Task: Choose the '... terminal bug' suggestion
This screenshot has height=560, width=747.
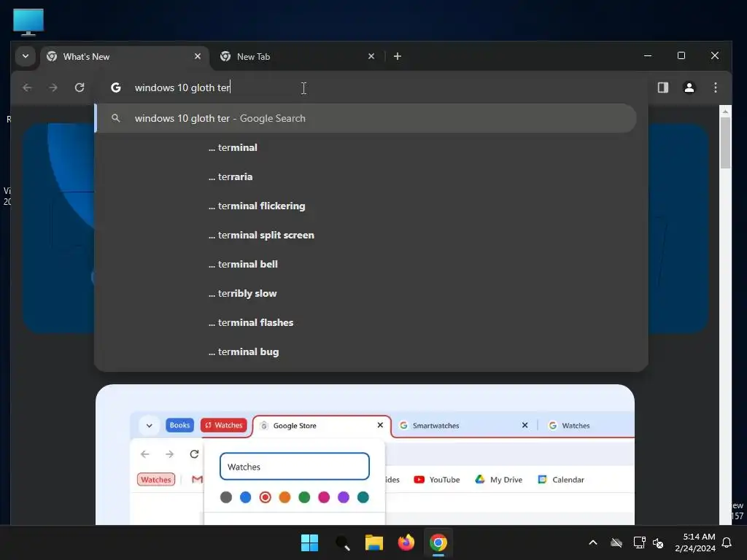Action: coord(366,351)
